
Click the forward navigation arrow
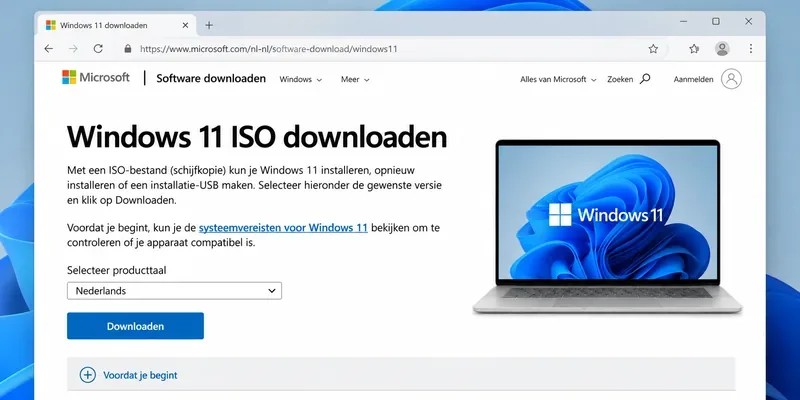click(73, 49)
